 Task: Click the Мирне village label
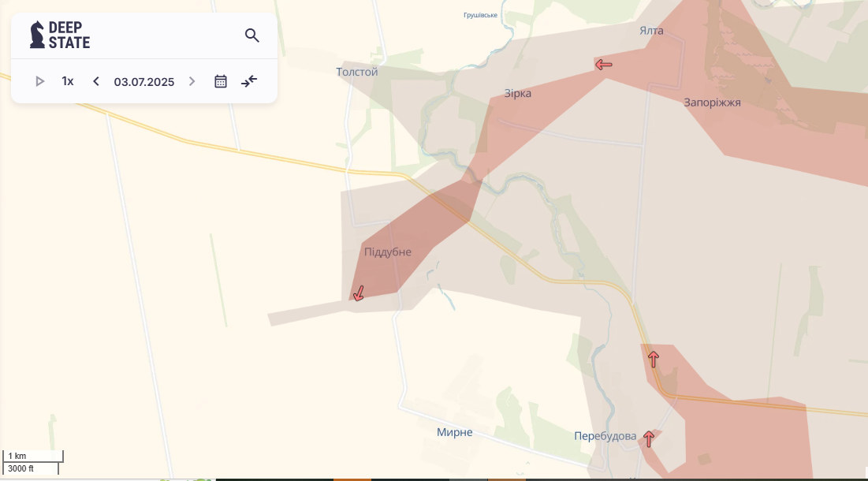(x=455, y=432)
